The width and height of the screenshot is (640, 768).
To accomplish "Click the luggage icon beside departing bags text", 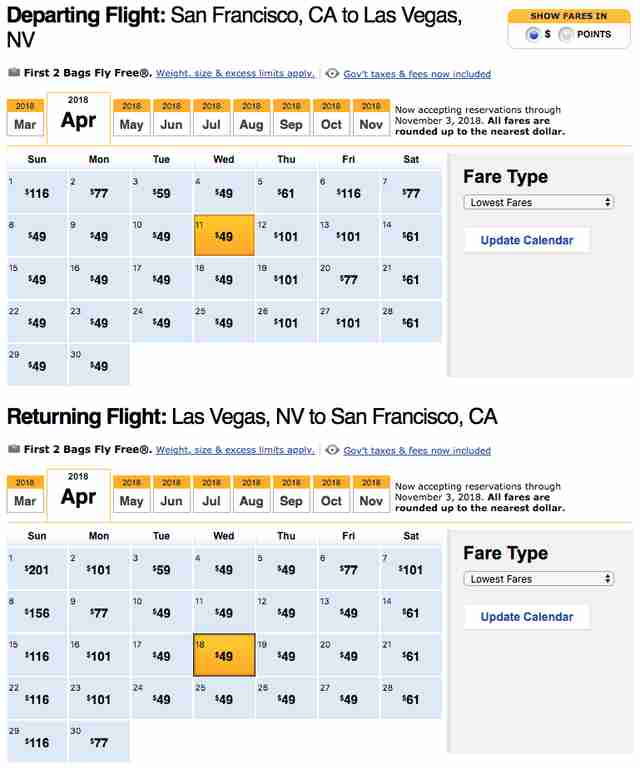I will 14,73.
